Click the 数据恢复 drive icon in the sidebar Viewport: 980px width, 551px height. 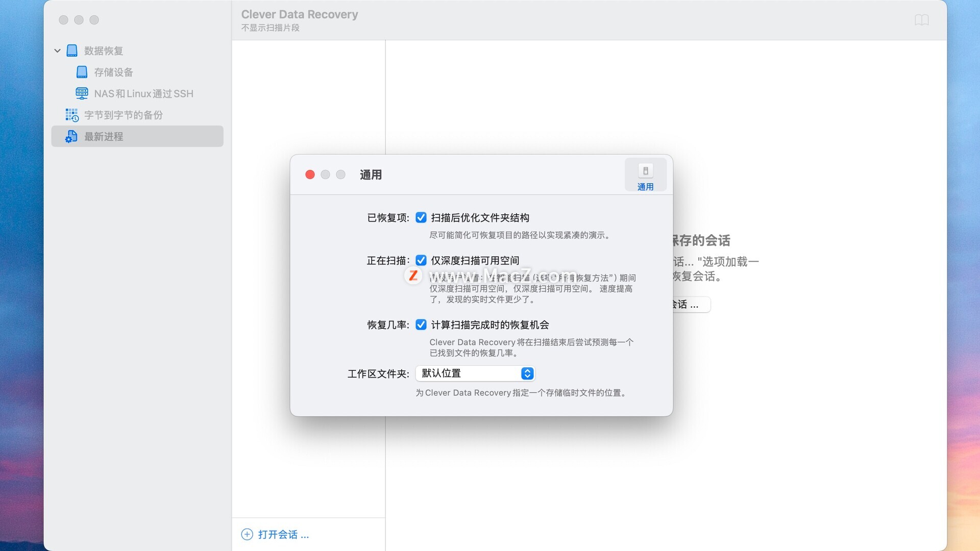pyautogui.click(x=72, y=51)
